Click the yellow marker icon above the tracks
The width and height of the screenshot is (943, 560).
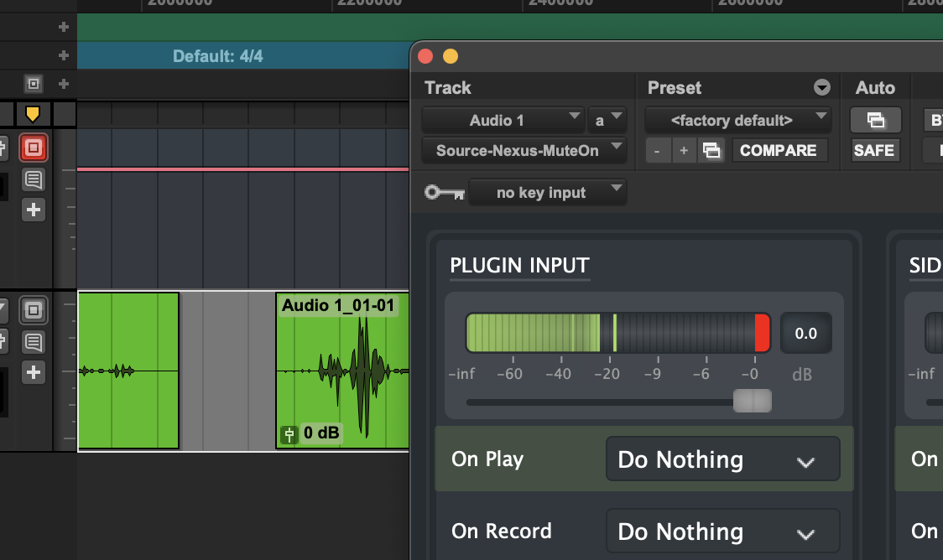33,113
